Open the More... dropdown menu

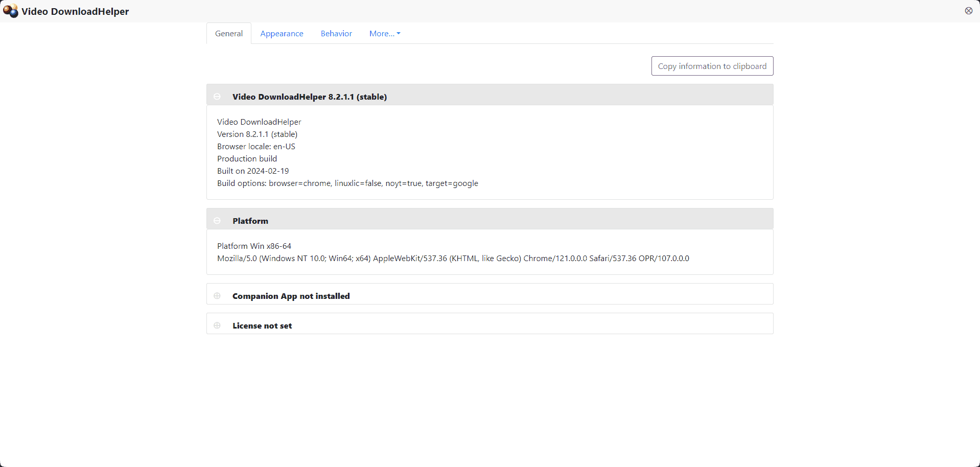(x=384, y=33)
